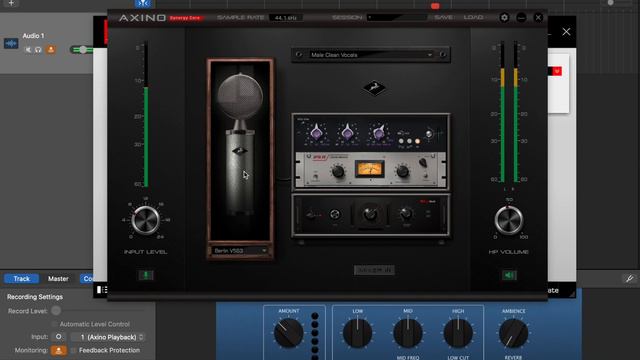640x360 pixels.
Task: Toggle the Monitoring button in Recording Settings
Action: 59,350
